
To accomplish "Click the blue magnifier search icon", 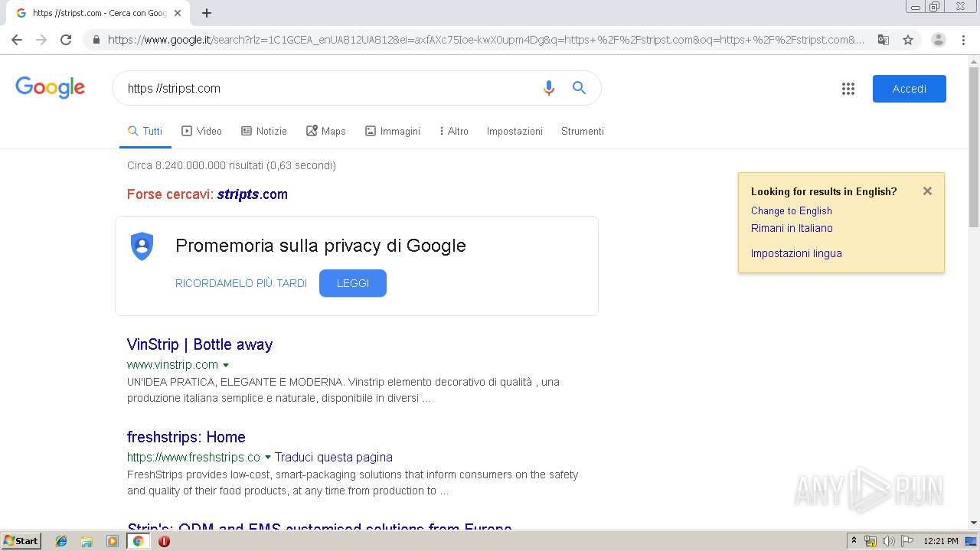I will click(x=579, y=88).
